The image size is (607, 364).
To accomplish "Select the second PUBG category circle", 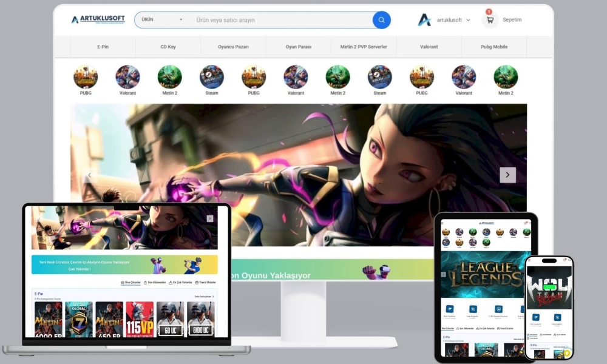I will tap(254, 77).
